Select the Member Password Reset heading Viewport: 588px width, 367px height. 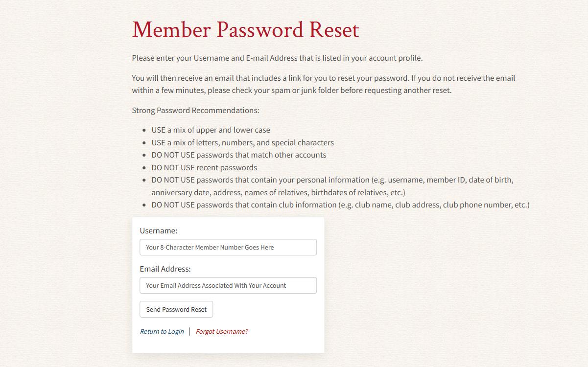point(246,30)
